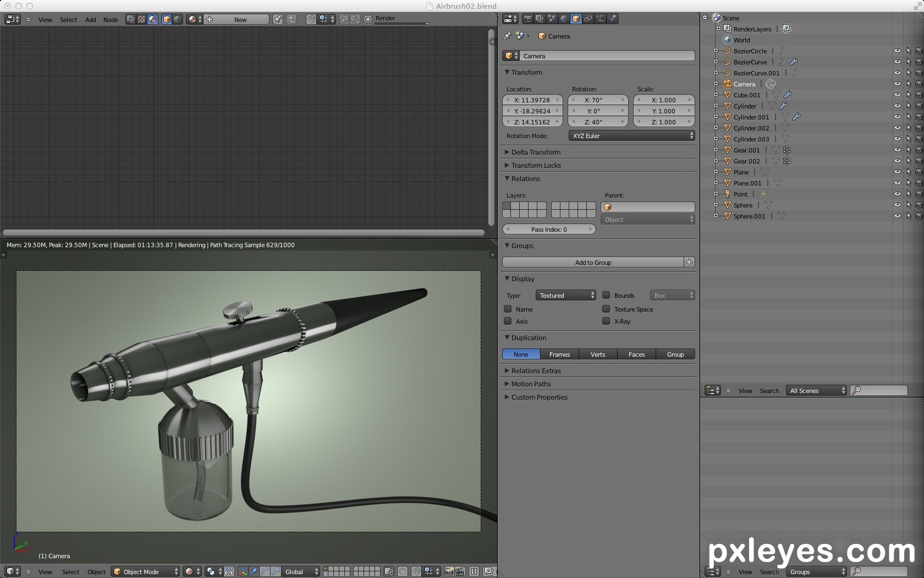This screenshot has width=924, height=578.
Task: Open the 3D view Object menu
Action: click(x=96, y=571)
